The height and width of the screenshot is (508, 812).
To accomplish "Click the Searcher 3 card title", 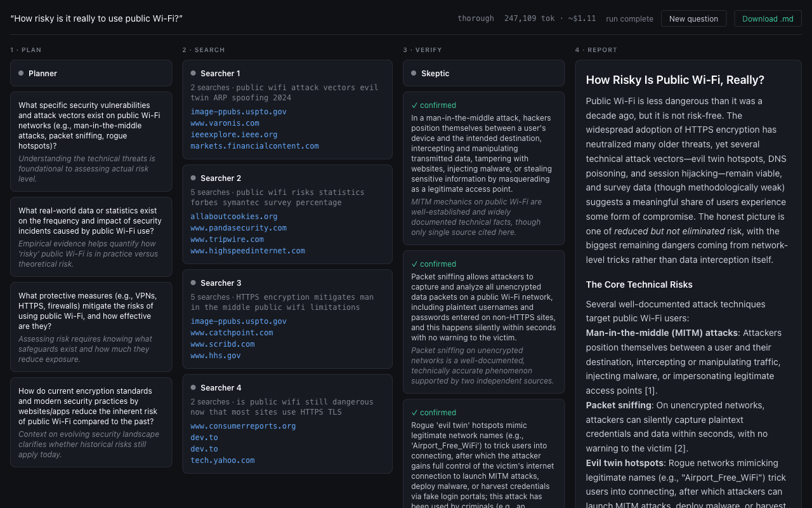I will 221,283.
